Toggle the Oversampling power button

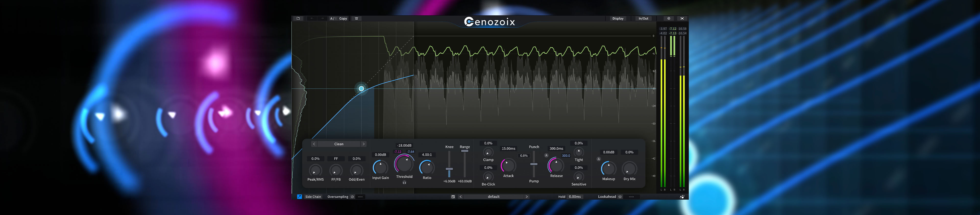tap(352, 197)
